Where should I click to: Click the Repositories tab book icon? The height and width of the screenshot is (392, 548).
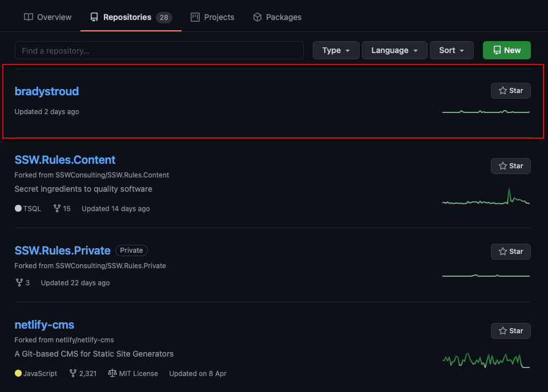tap(94, 17)
